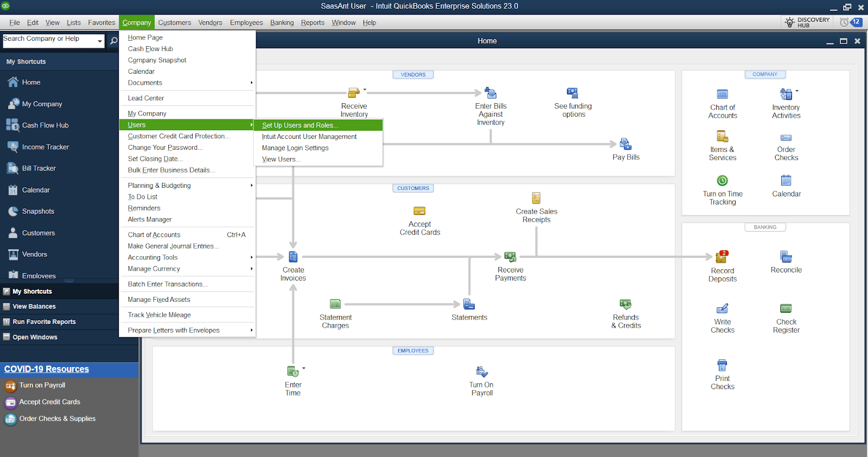Viewport: 868px width, 457px height.
Task: Open the Turn On Payroll workflow icon
Action: coord(482,371)
